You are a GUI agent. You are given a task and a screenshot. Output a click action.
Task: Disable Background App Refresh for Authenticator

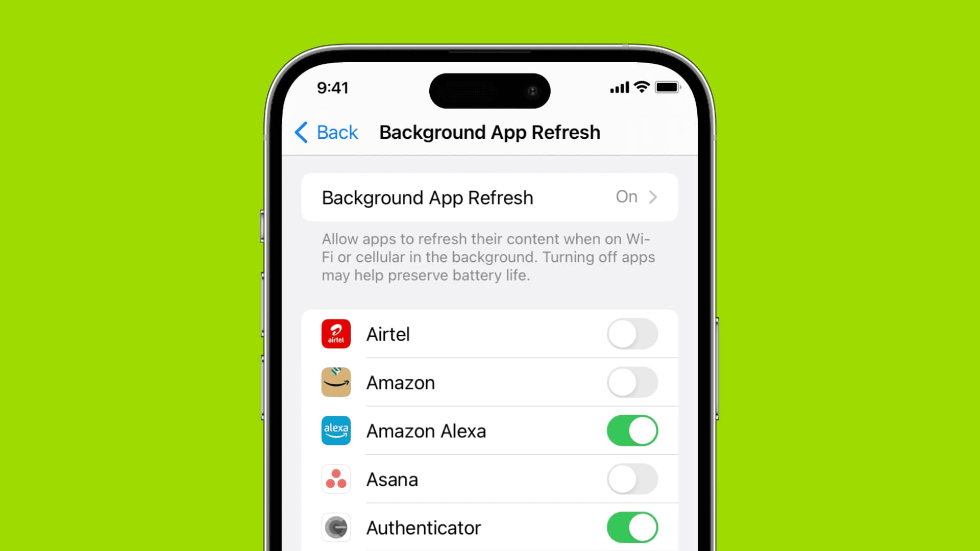[632, 528]
